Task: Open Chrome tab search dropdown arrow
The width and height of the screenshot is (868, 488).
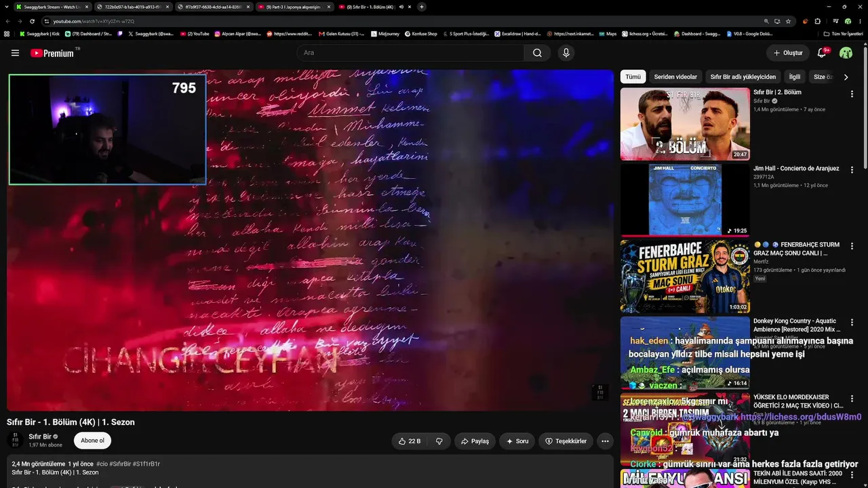Action: tap(7, 7)
